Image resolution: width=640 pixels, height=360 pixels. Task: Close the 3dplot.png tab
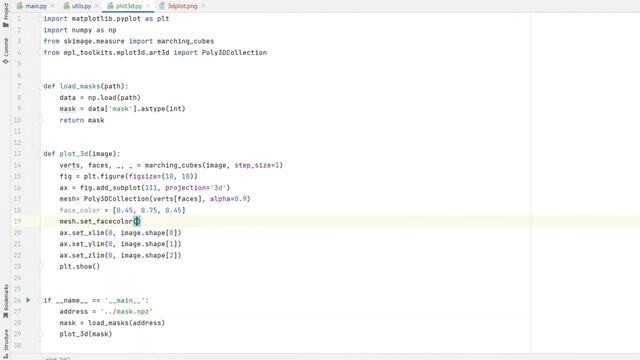(x=203, y=6)
